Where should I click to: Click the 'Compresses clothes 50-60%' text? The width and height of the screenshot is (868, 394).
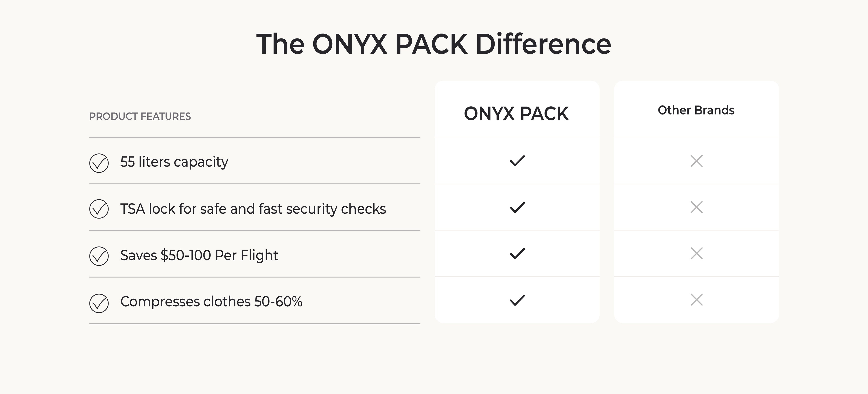click(211, 302)
